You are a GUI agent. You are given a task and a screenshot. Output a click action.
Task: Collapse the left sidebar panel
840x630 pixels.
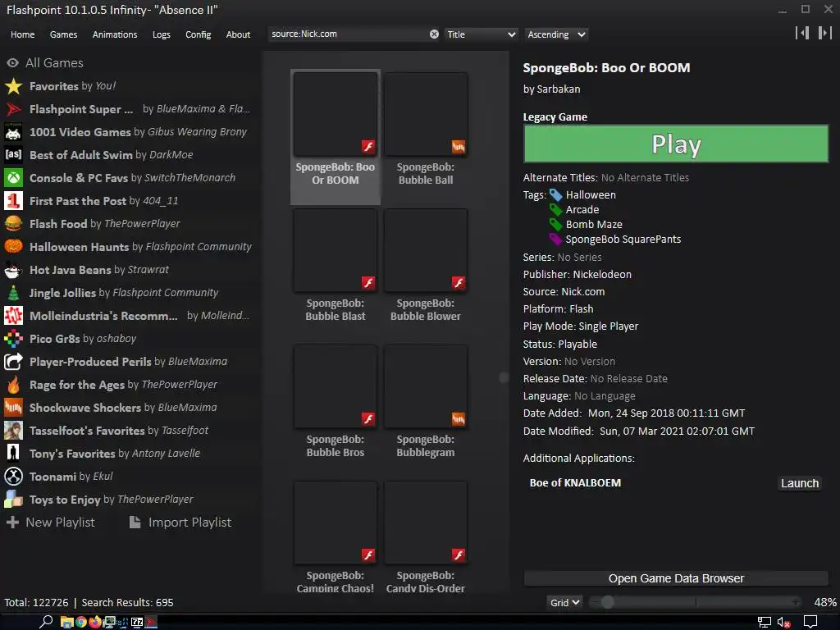(802, 33)
